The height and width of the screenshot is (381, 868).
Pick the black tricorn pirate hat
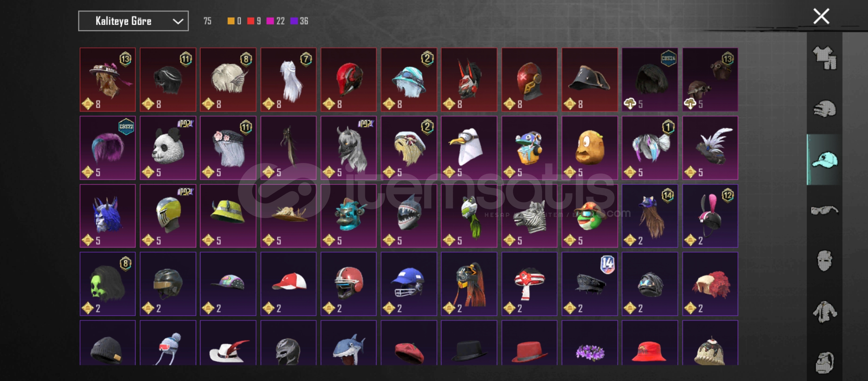[x=590, y=80]
